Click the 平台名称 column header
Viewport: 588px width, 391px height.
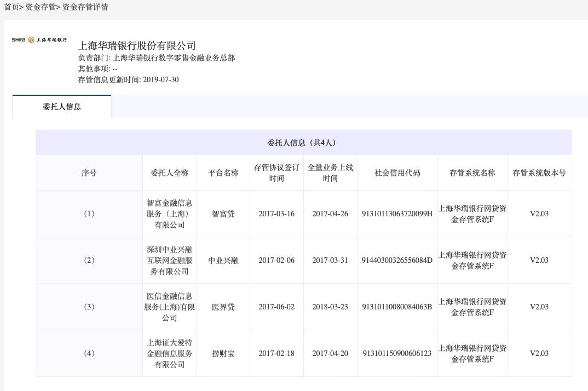click(x=223, y=173)
